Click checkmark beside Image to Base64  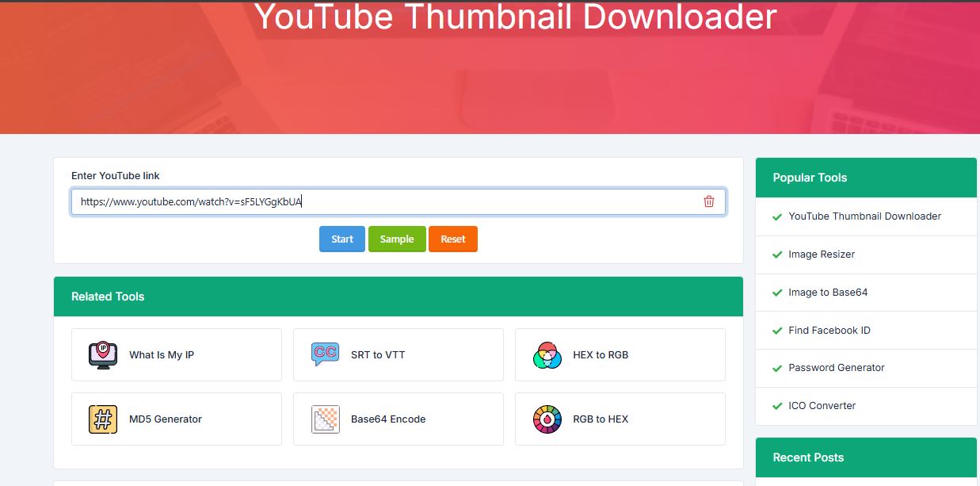[x=777, y=293]
